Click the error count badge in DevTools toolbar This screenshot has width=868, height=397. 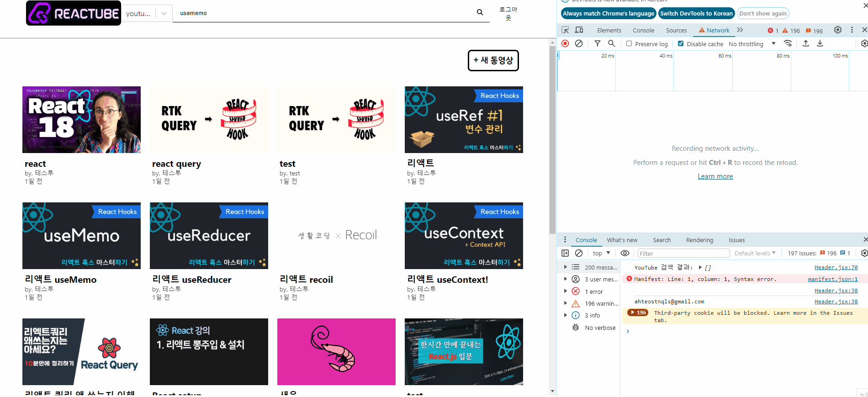[773, 31]
